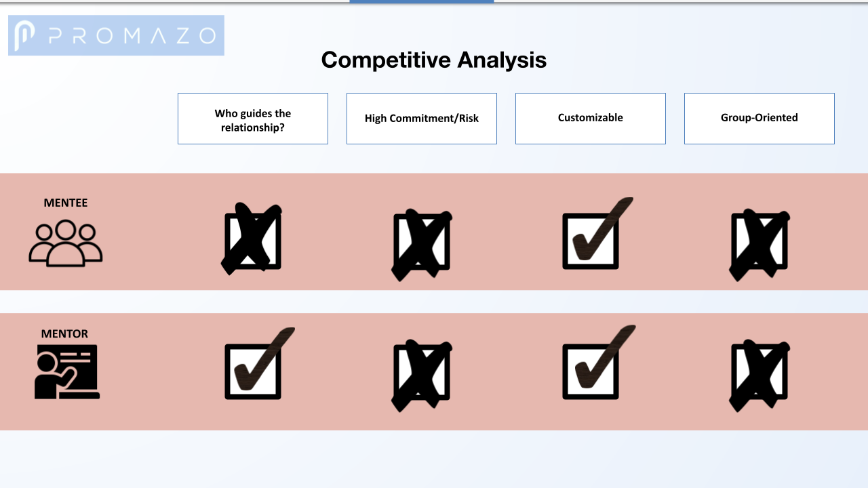Click the Mentee crossed box under High Commitment/Risk
This screenshot has height=488, width=868.
(422, 244)
